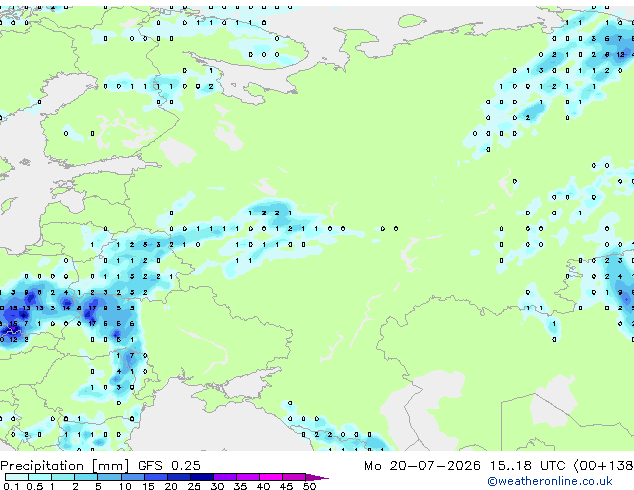This screenshot has width=634, height=490.
Task: Select the 30–35 mm purple legend swatch
Action: tap(225, 477)
